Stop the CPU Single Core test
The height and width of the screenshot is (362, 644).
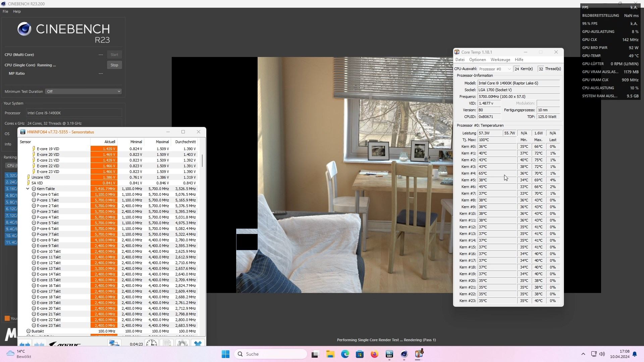pos(114,65)
